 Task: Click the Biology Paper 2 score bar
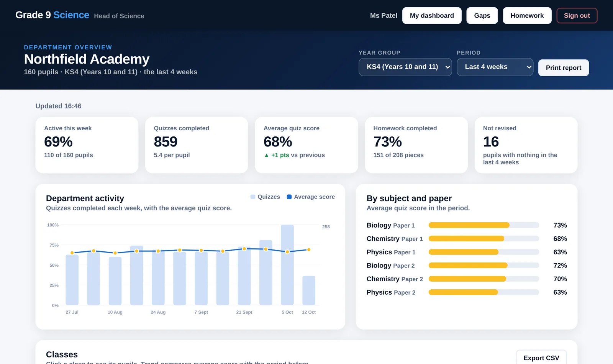[x=484, y=266]
